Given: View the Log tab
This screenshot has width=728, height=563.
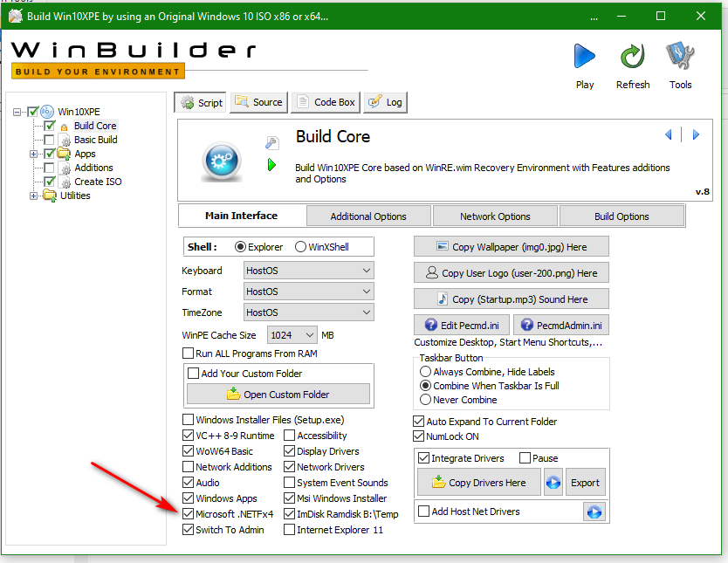Looking at the screenshot, I should tap(385, 102).
